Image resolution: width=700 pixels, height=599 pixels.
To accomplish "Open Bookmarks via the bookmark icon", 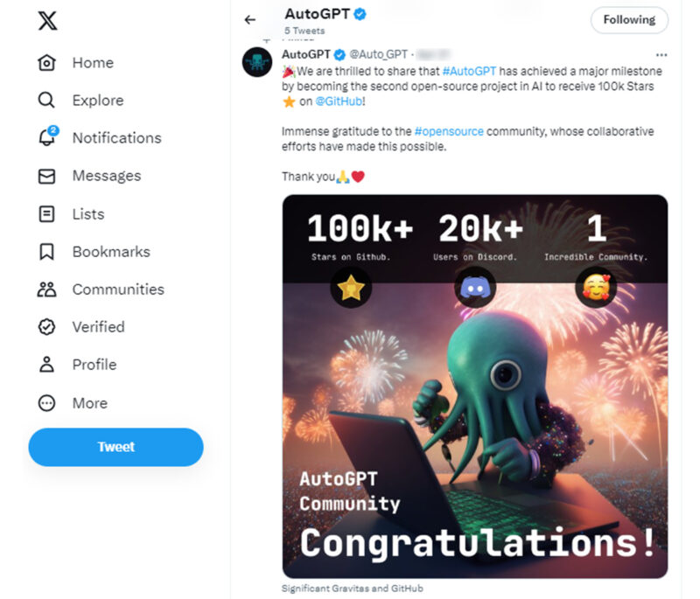I will 48,252.
